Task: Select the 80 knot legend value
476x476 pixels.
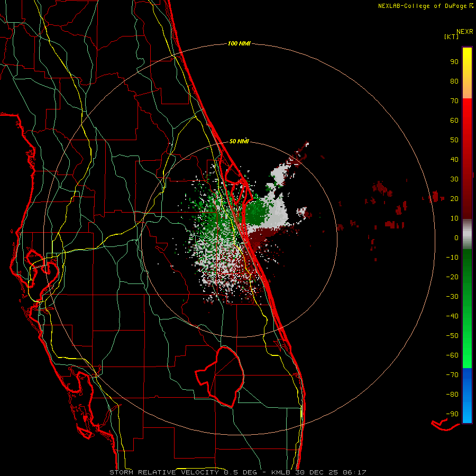Action: pos(454,81)
